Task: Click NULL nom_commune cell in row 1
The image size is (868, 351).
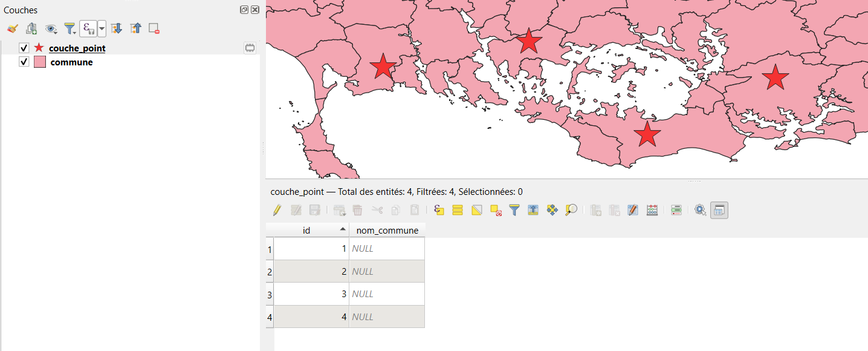Action: (387, 249)
